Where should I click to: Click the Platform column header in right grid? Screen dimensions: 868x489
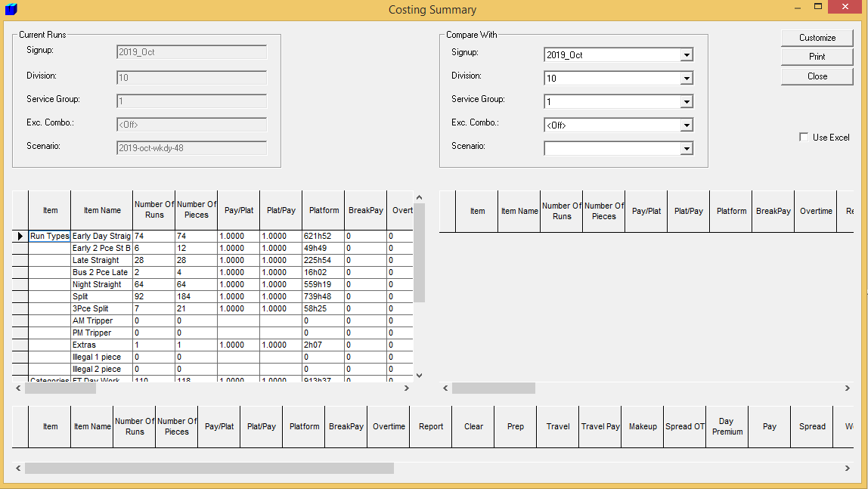pyautogui.click(x=730, y=211)
